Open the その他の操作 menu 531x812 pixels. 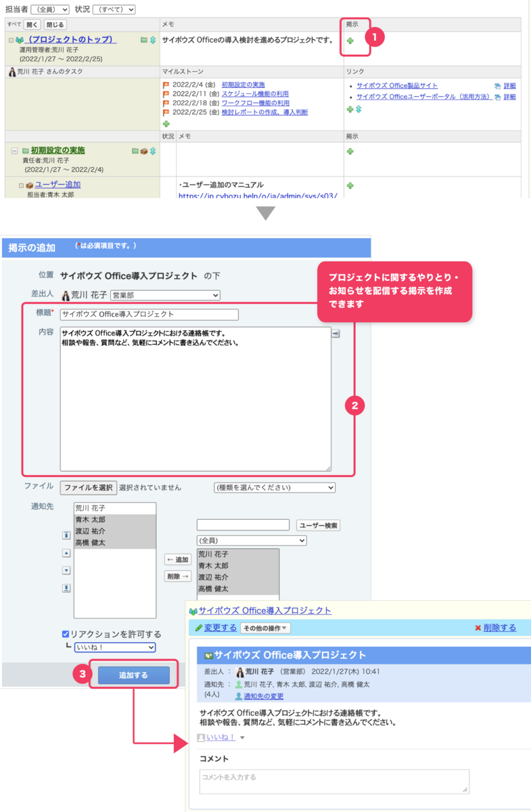(265, 628)
